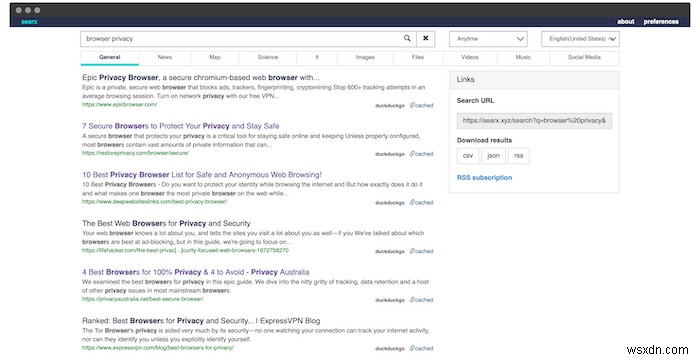Open 7 Secure Browsers to Protect Your Privacy result
This screenshot has width=700, height=360.
tap(180, 126)
